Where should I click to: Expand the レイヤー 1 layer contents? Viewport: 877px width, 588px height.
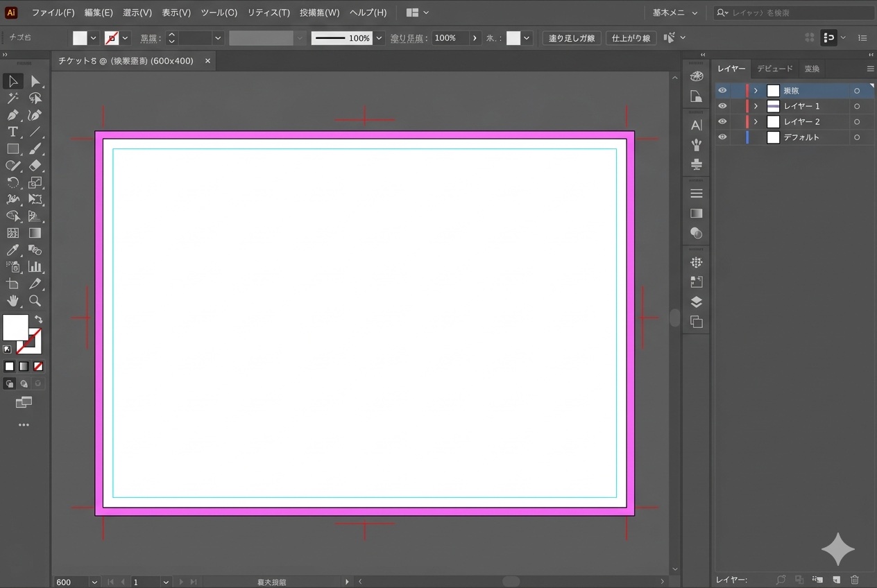coord(756,106)
